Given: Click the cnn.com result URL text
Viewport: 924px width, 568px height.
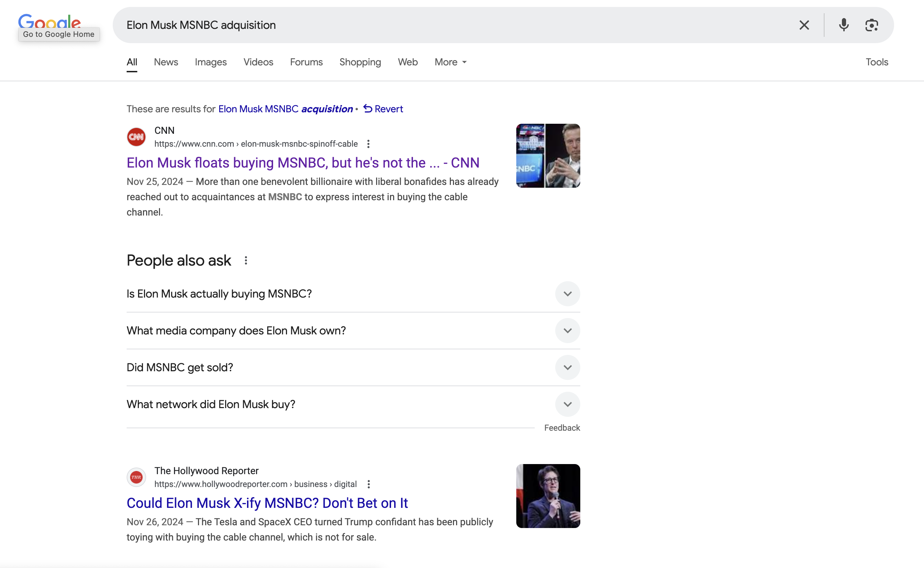Looking at the screenshot, I should [x=256, y=144].
